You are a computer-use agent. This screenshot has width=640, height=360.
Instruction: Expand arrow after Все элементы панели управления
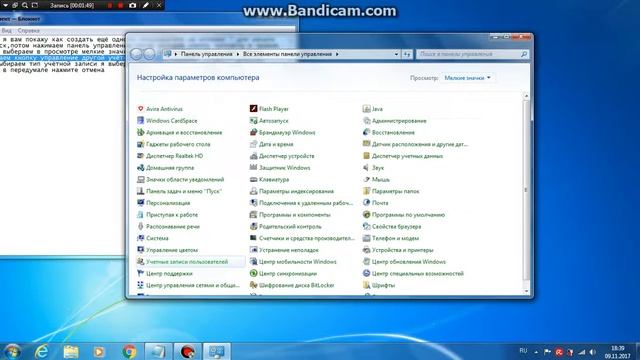pos(337,54)
